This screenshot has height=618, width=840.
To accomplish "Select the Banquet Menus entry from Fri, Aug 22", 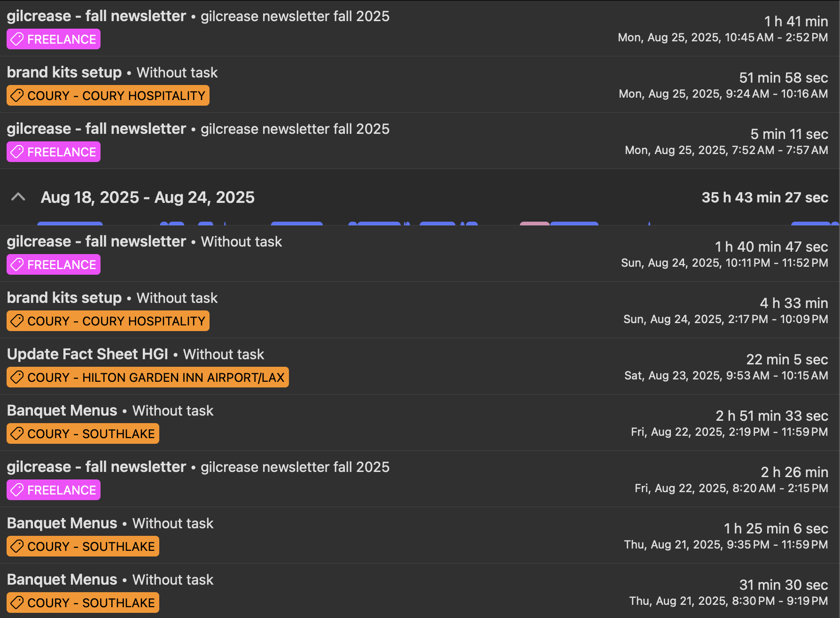I will point(62,410).
